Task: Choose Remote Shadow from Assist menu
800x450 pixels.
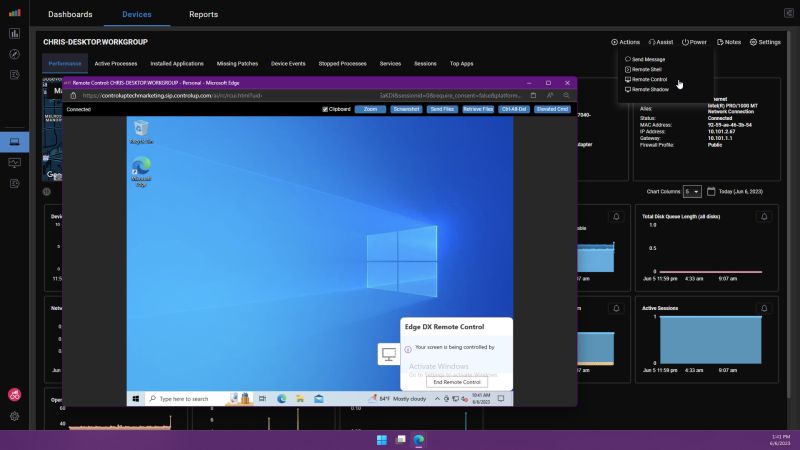Action: click(646, 89)
